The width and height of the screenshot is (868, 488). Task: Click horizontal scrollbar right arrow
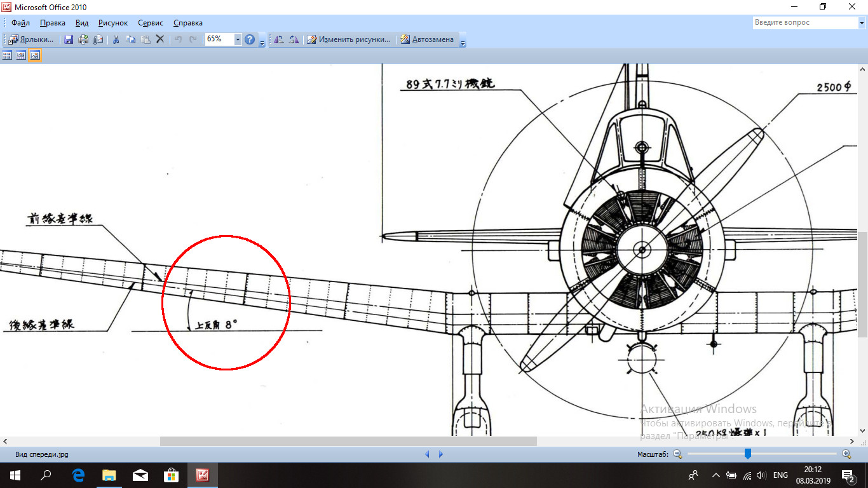[853, 441]
